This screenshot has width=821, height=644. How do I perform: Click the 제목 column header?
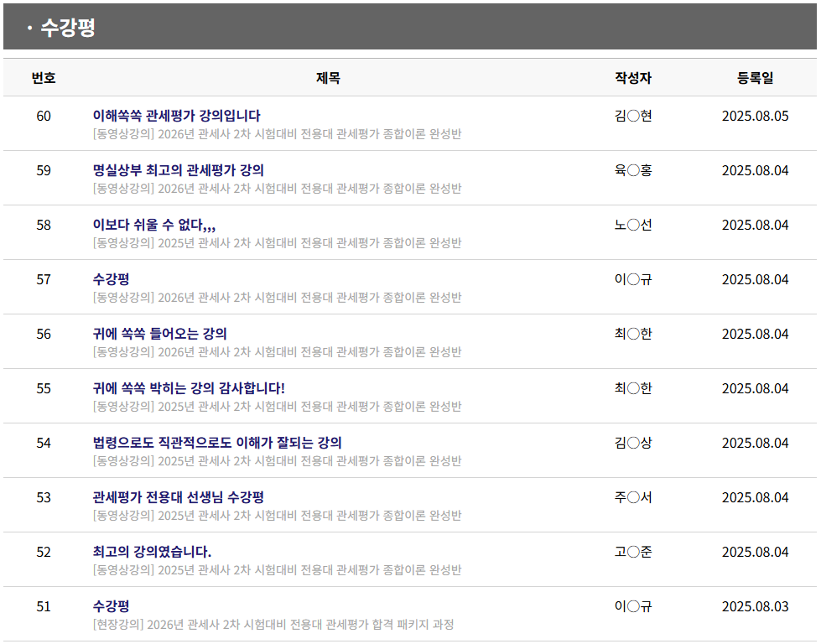coord(328,78)
